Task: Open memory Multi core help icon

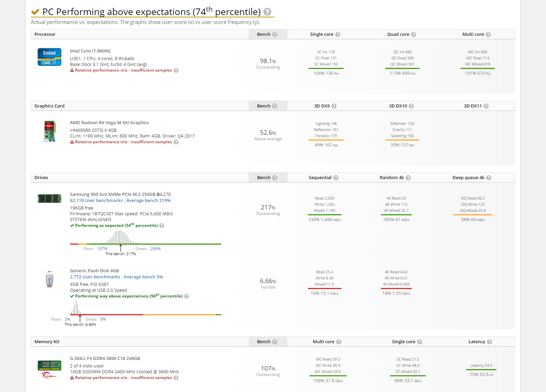Action: click(x=339, y=342)
